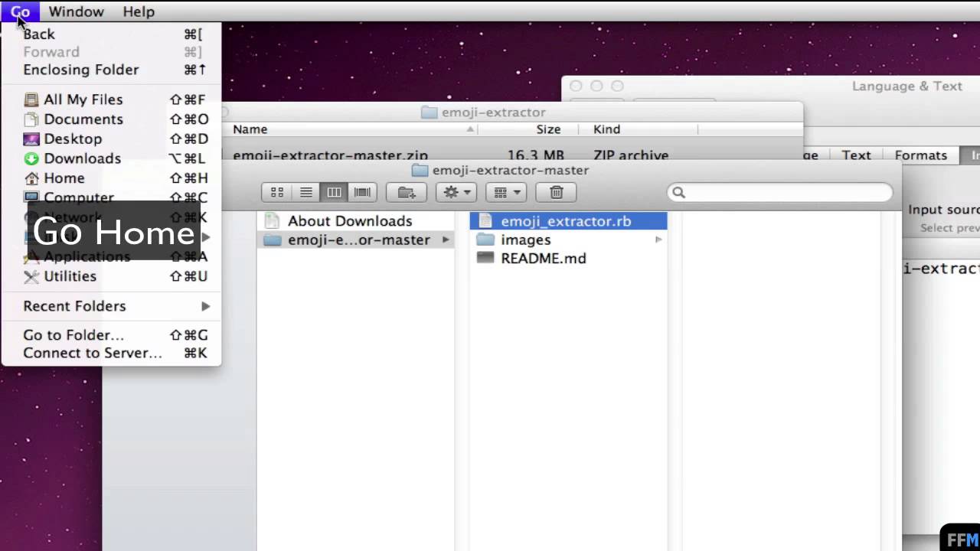This screenshot has width=980, height=551.
Task: Choose Connect to Server… entry
Action: tap(111, 353)
